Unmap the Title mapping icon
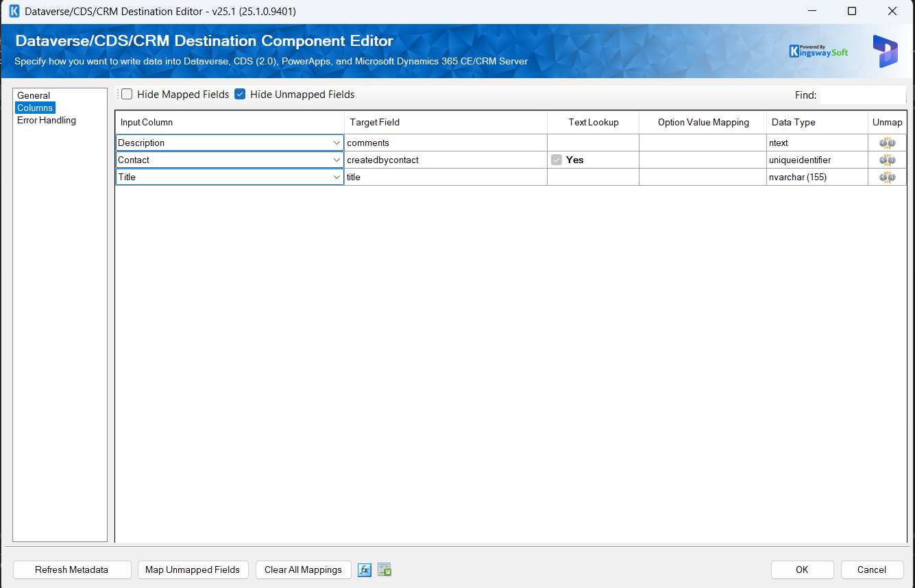The width and height of the screenshot is (915, 588). 887,177
